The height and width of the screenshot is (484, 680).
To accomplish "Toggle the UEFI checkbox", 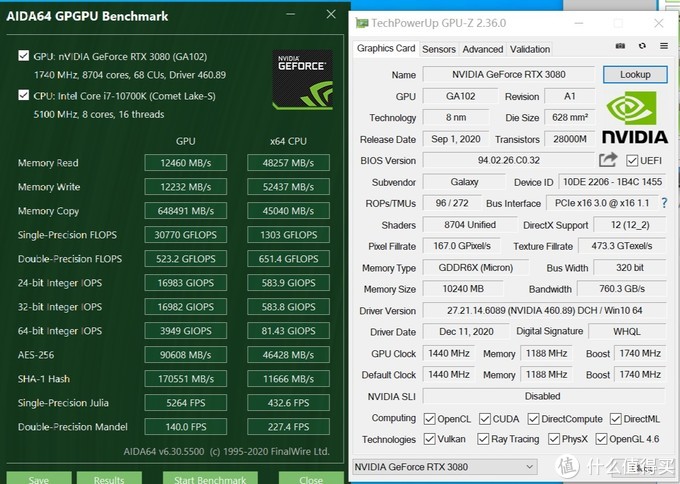I will [x=631, y=160].
